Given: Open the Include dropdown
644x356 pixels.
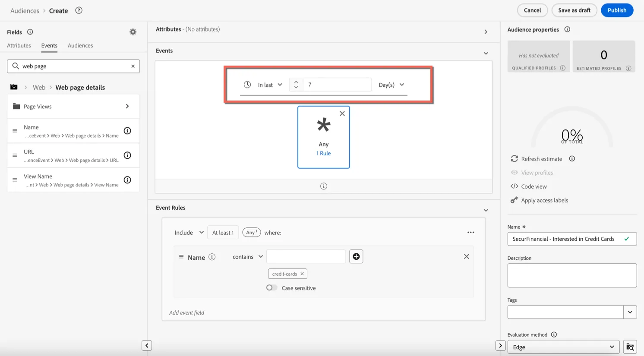Looking at the screenshot, I should [x=189, y=233].
